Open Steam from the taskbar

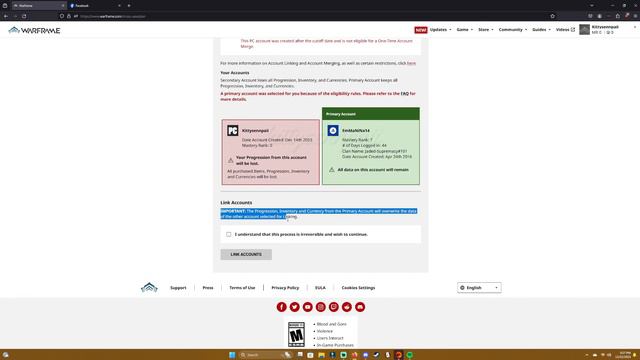pyautogui.click(x=376, y=355)
